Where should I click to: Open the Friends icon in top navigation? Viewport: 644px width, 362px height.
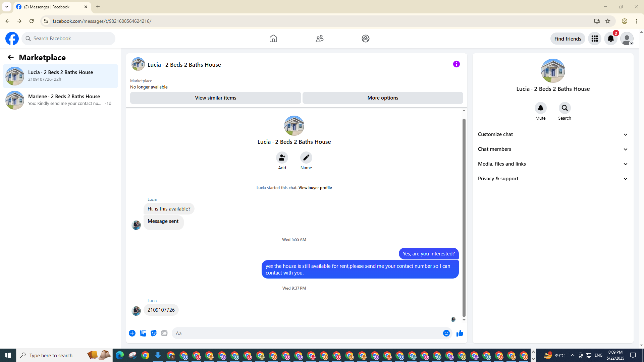[x=320, y=39]
